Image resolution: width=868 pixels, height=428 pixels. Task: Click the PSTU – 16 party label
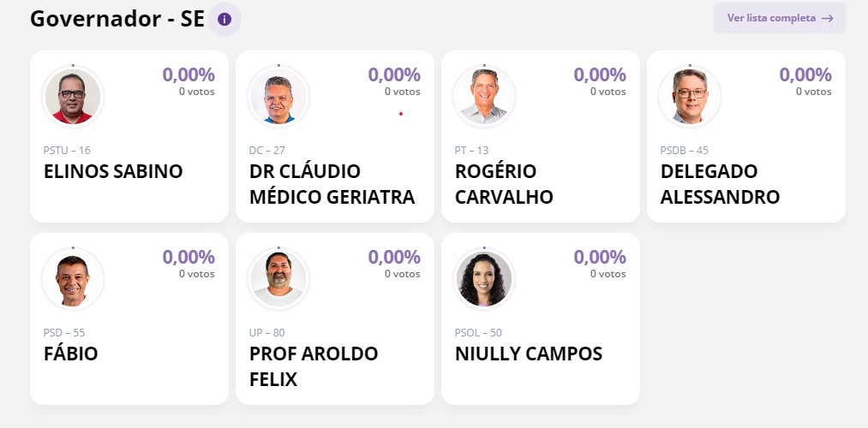(x=67, y=151)
